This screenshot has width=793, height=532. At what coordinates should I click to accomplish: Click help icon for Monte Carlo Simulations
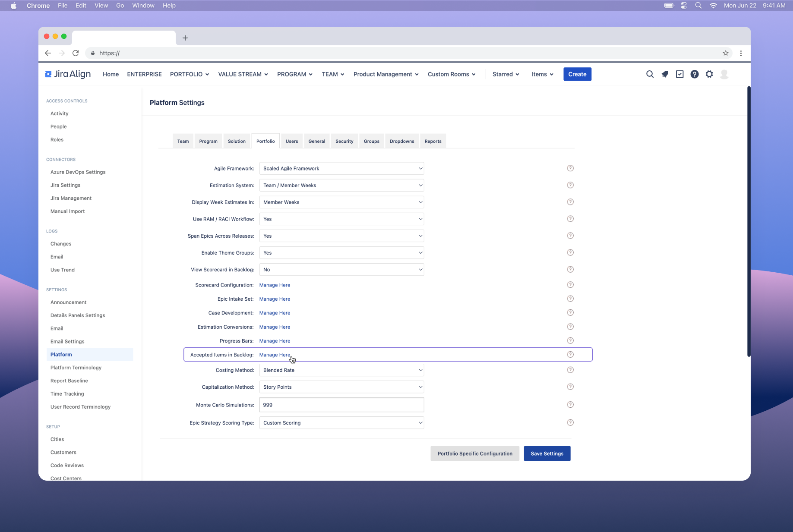pos(570,405)
